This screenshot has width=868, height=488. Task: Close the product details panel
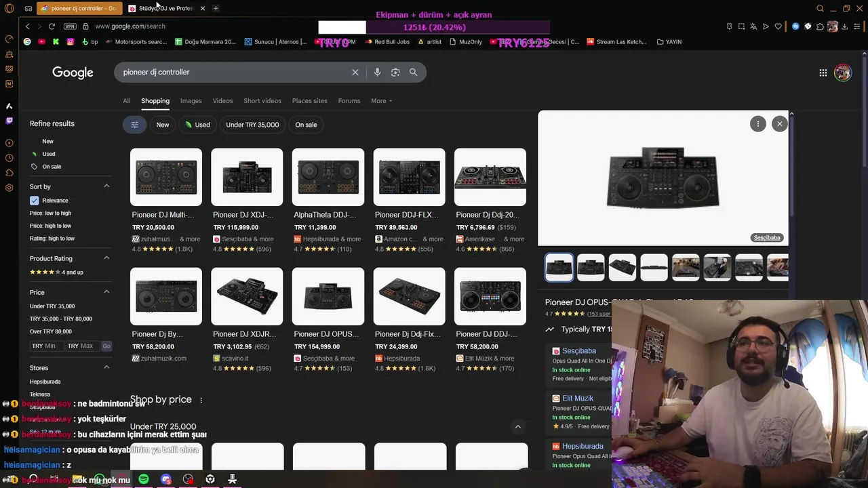[x=780, y=123]
